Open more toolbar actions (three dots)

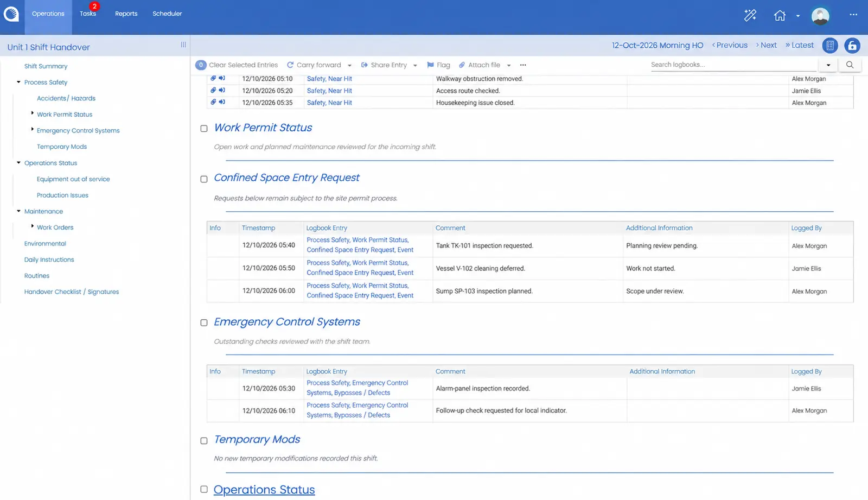tap(523, 65)
